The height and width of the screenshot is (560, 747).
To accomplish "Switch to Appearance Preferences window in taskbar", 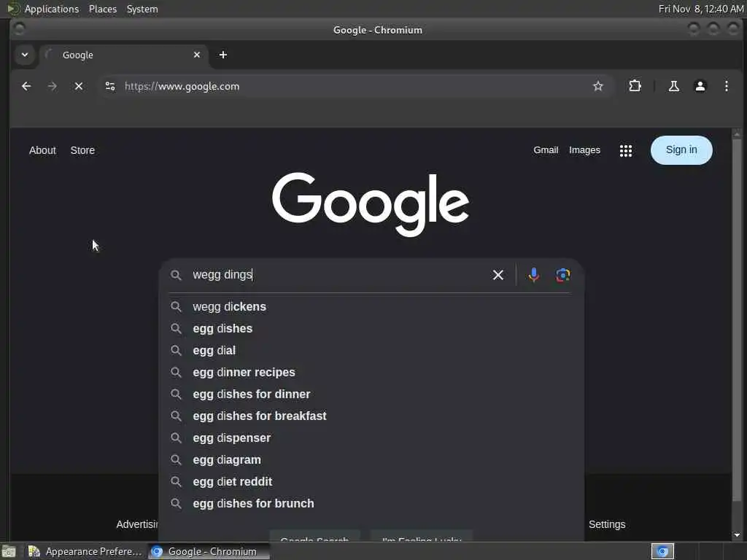I will 85,551.
